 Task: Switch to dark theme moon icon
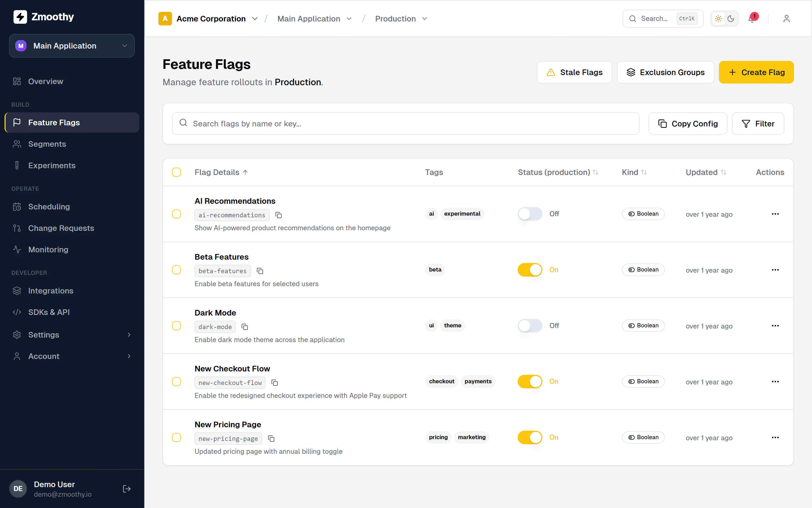click(731, 19)
